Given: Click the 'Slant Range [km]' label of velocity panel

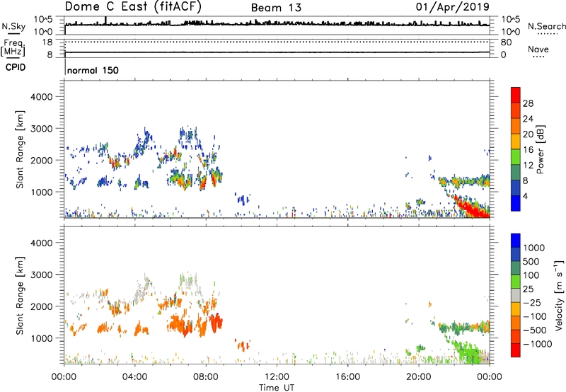Looking at the screenshot, I should coord(20,296).
